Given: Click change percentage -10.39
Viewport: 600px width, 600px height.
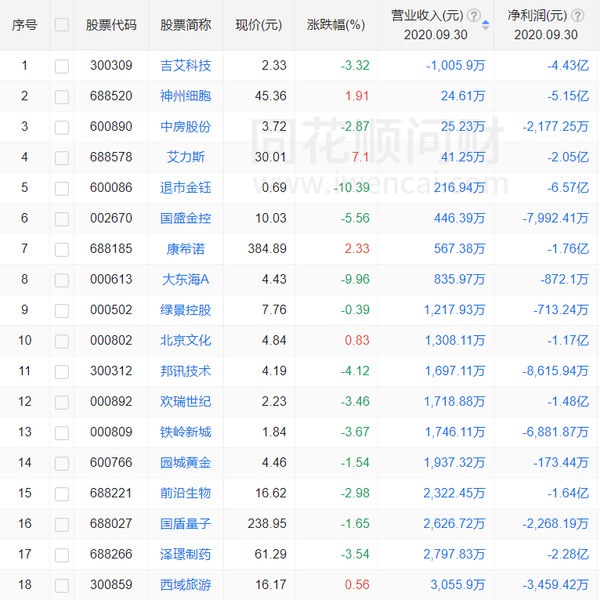Looking at the screenshot, I should tap(352, 188).
